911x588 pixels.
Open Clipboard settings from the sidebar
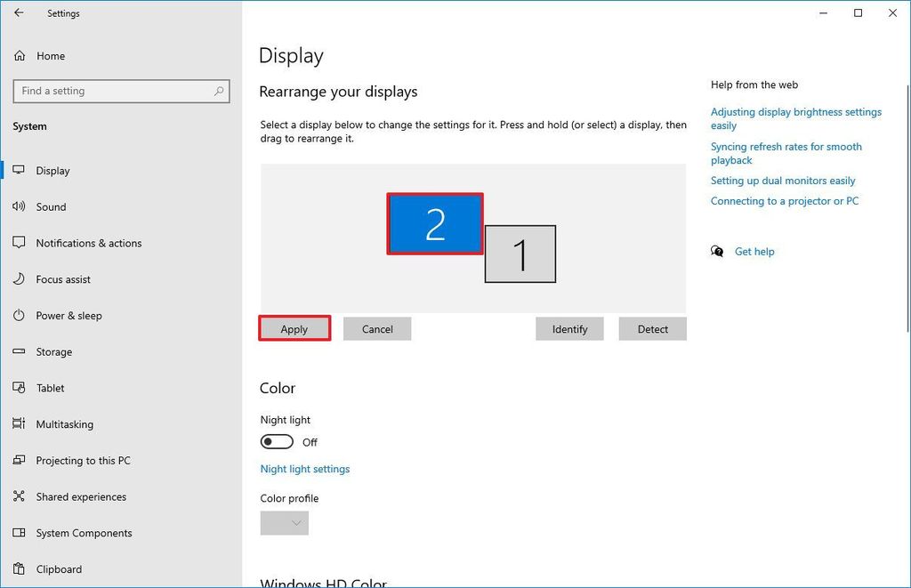[x=20, y=568]
